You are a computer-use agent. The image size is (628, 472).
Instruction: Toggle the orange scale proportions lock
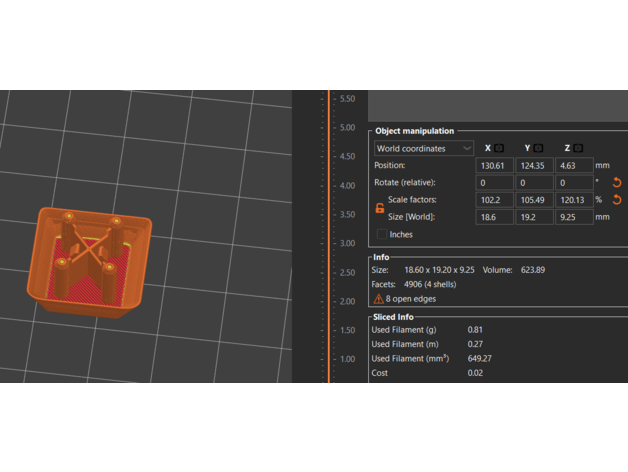click(379, 208)
